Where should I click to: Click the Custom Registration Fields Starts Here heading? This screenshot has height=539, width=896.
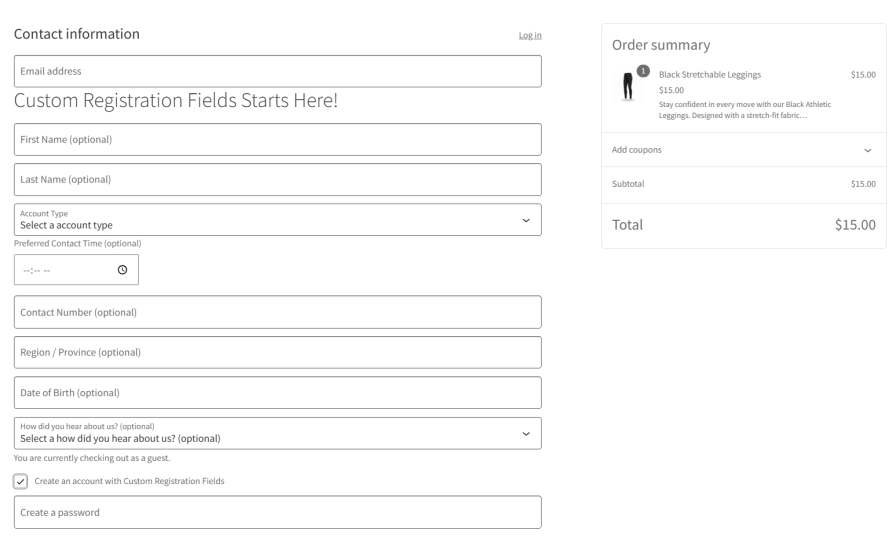[176, 101]
